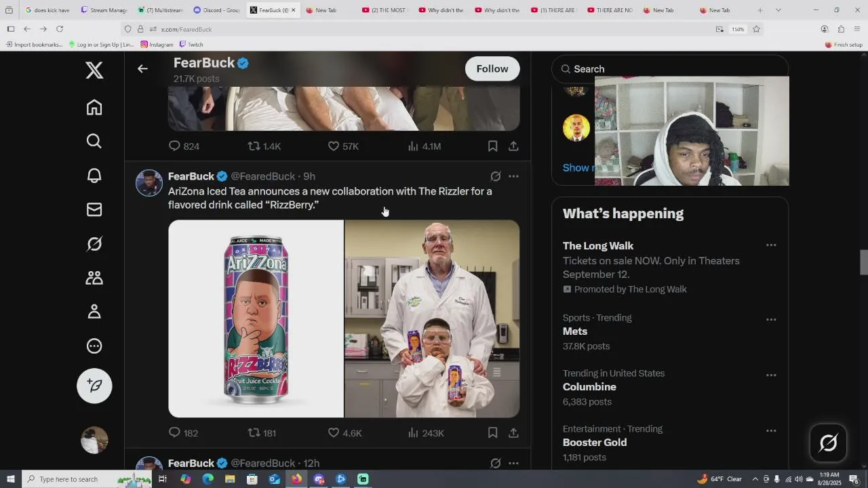Open Grok in the left sidebar
The height and width of the screenshot is (488, 868).
coord(94,243)
